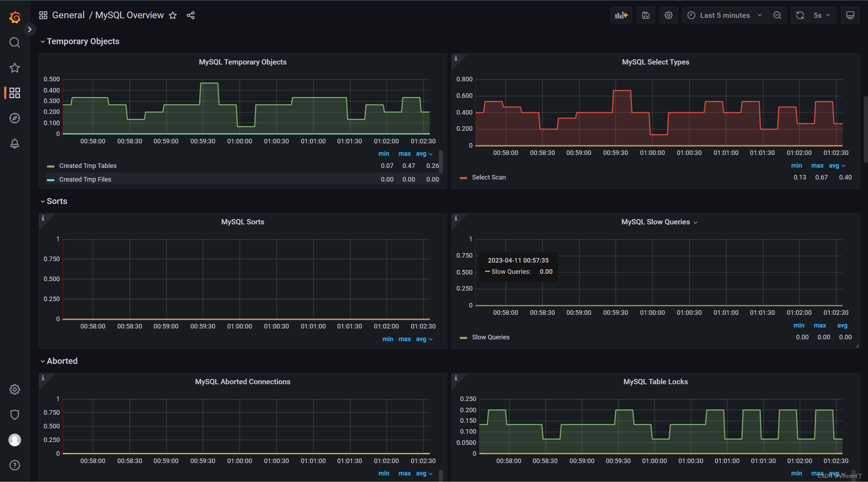Open Alerting bell icon in sidebar
The height and width of the screenshot is (482, 868).
(x=14, y=143)
